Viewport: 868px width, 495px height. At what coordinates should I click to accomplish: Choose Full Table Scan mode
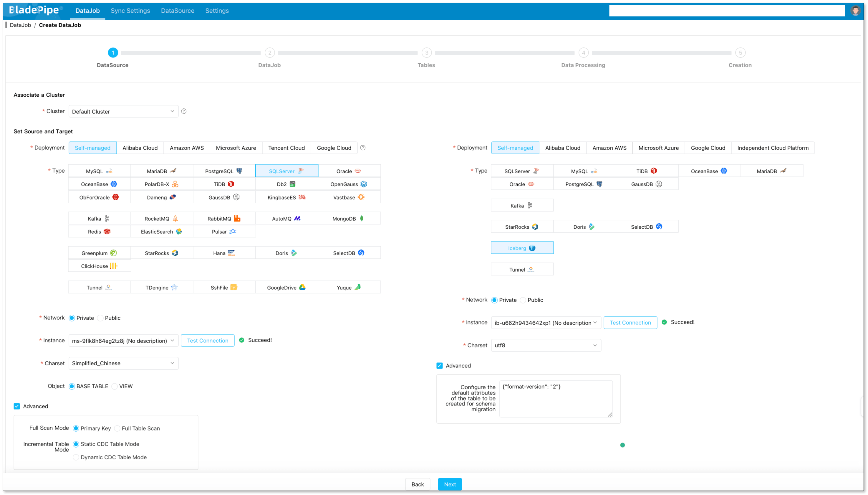(117, 428)
